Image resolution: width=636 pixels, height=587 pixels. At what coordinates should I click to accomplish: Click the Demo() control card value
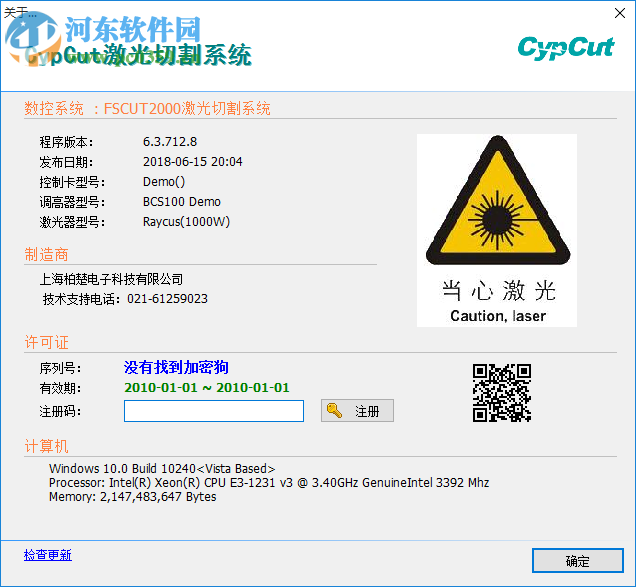coord(164,182)
